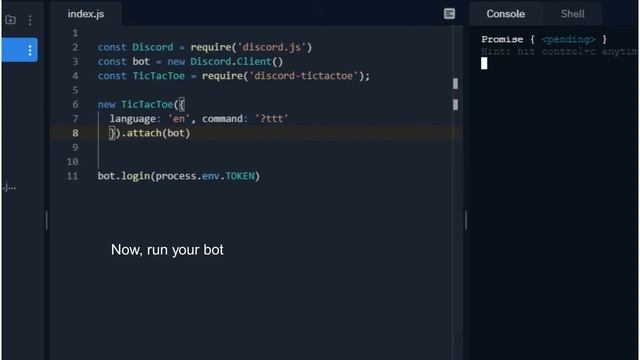Image resolution: width=640 pixels, height=360 pixels.
Task: Click line number 8 in the gutter
Action: pos(75,133)
